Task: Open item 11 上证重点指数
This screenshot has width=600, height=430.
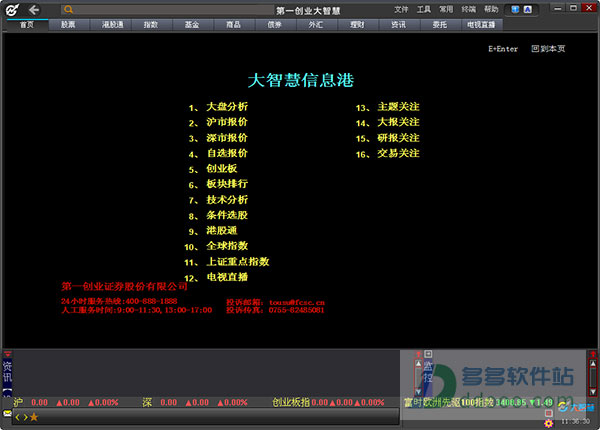Action: pos(227,262)
